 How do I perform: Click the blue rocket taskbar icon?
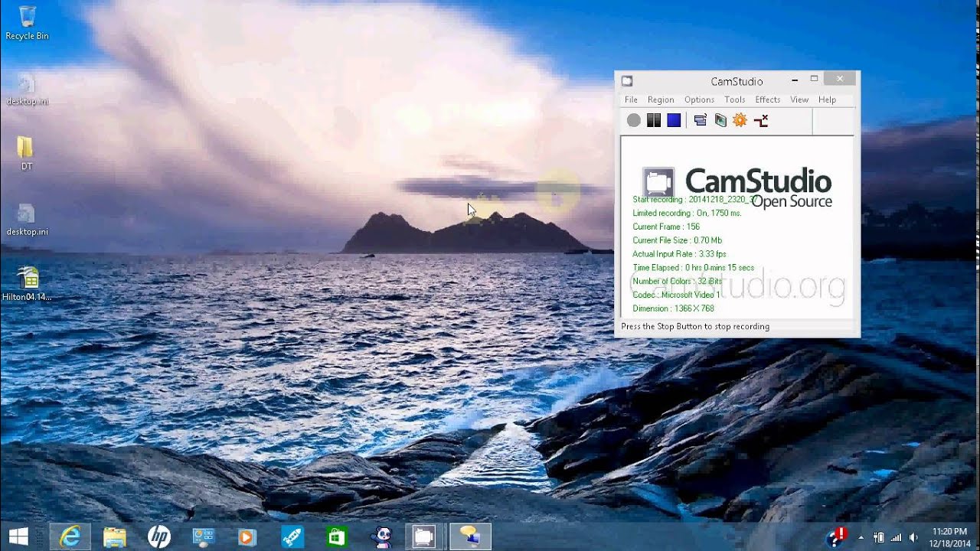pyautogui.click(x=292, y=536)
